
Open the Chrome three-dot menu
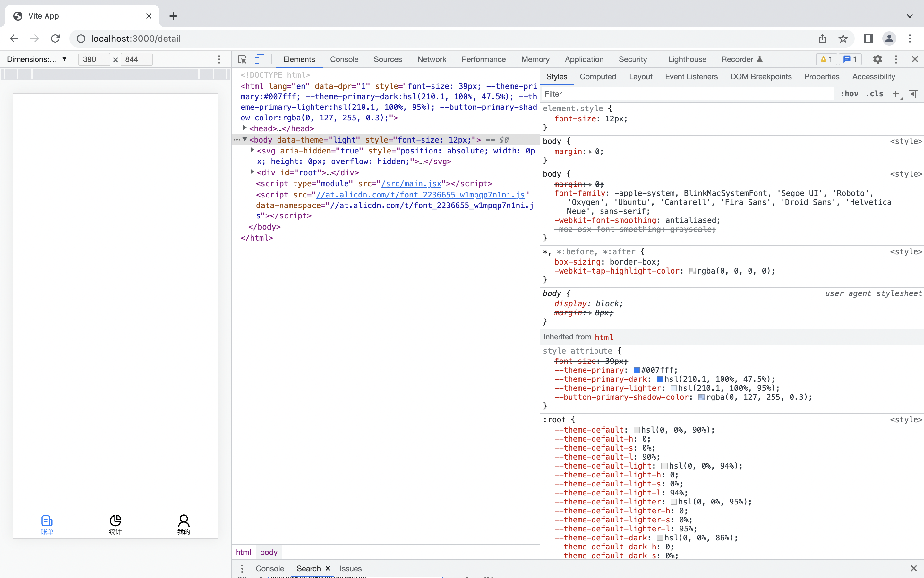click(x=910, y=39)
